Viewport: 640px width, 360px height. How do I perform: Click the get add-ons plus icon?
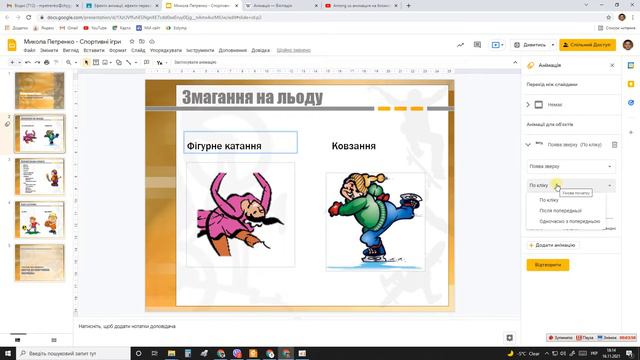(x=631, y=132)
